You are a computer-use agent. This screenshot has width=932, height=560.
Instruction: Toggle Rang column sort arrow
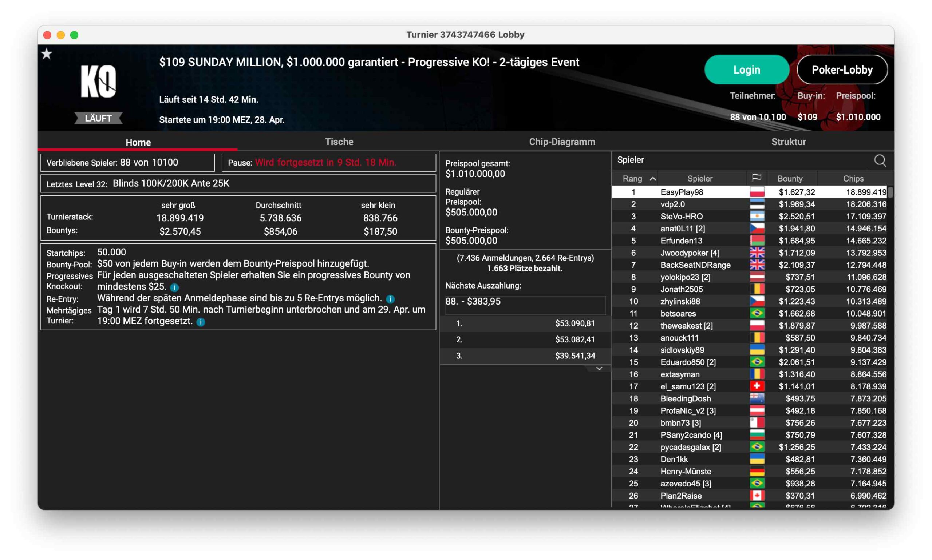coord(653,179)
